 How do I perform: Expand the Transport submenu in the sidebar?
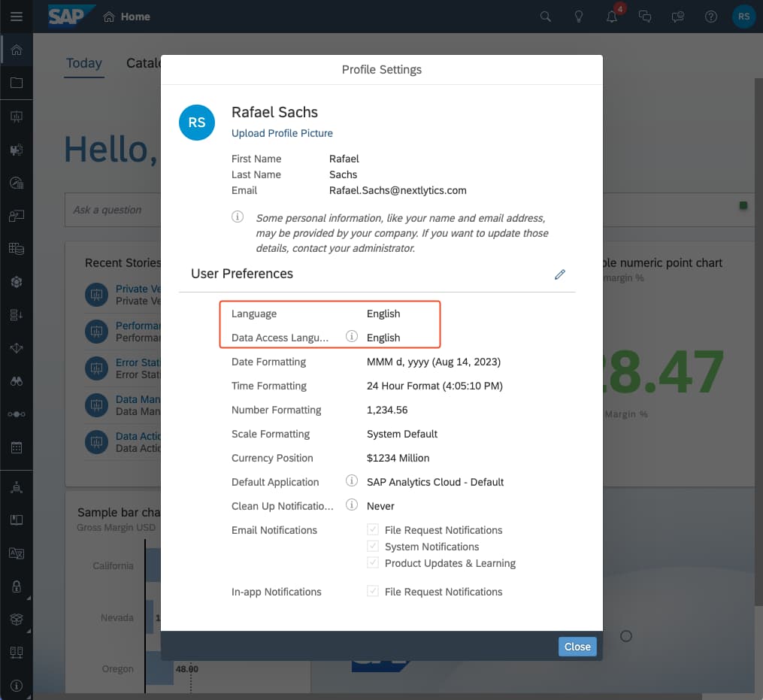(17, 619)
